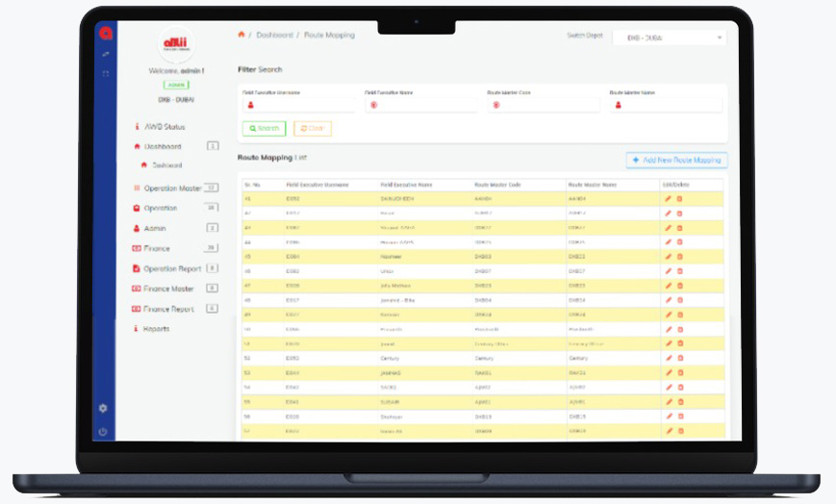Expand the Finance menu in the sidebar
Image resolution: width=836 pixels, height=504 pixels.
pyautogui.click(x=157, y=248)
